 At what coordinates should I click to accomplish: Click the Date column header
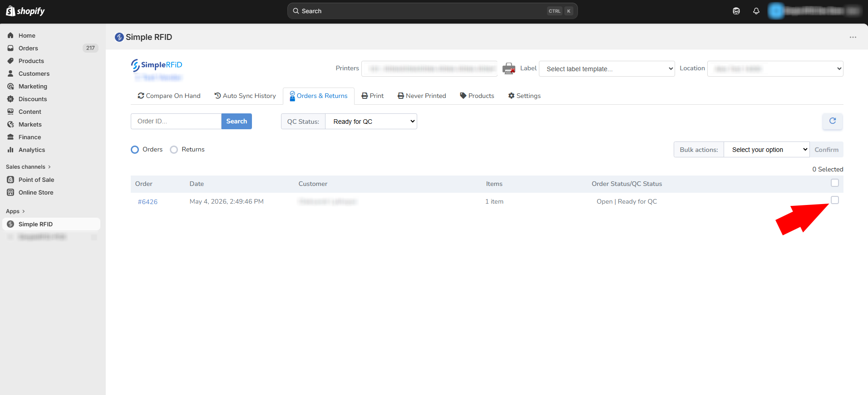tap(197, 184)
